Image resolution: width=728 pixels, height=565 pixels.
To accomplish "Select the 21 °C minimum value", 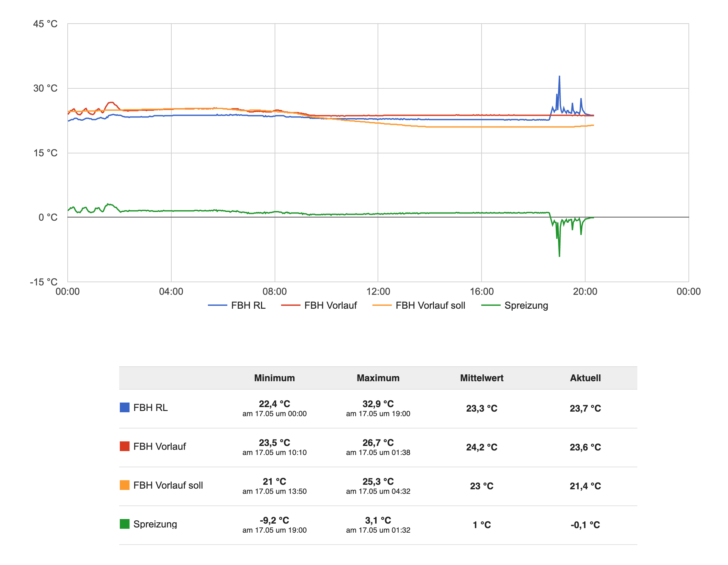I will tap(275, 482).
